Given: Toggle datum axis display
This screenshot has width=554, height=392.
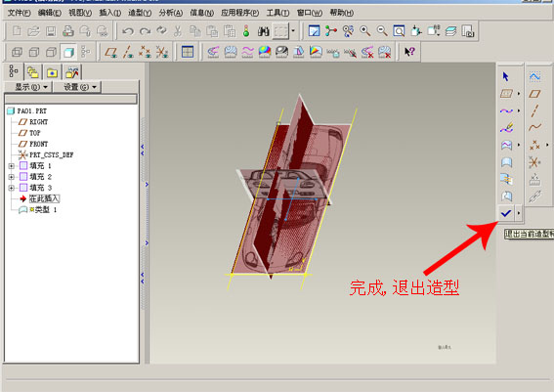Looking at the screenshot, I should click(x=128, y=52).
